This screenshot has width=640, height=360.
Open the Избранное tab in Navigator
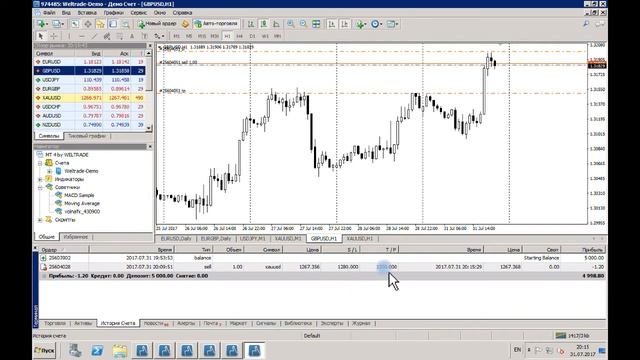point(76,237)
